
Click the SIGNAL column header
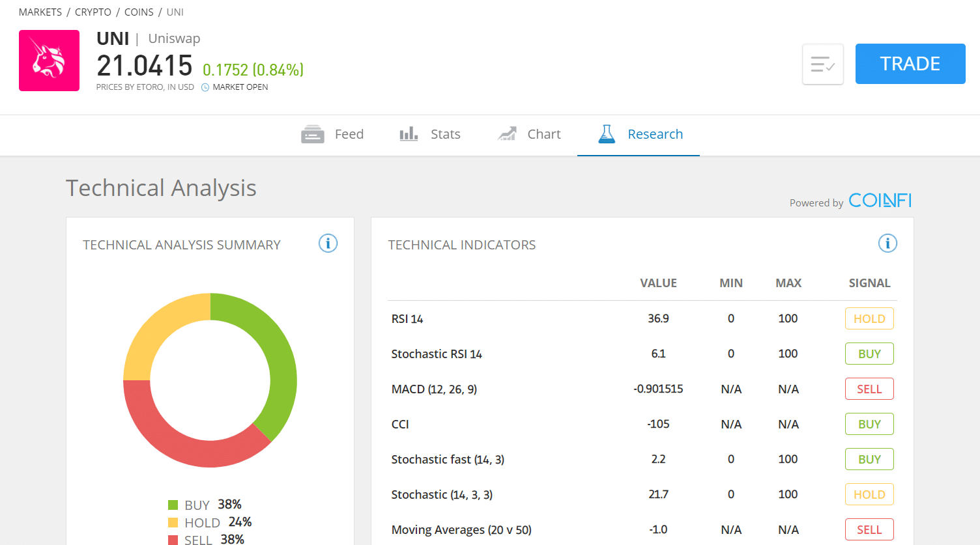coord(869,283)
